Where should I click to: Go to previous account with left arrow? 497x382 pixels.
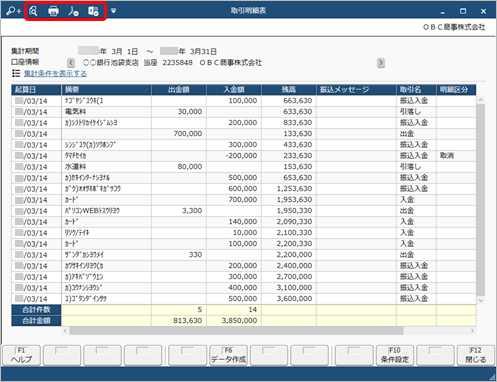click(71, 63)
